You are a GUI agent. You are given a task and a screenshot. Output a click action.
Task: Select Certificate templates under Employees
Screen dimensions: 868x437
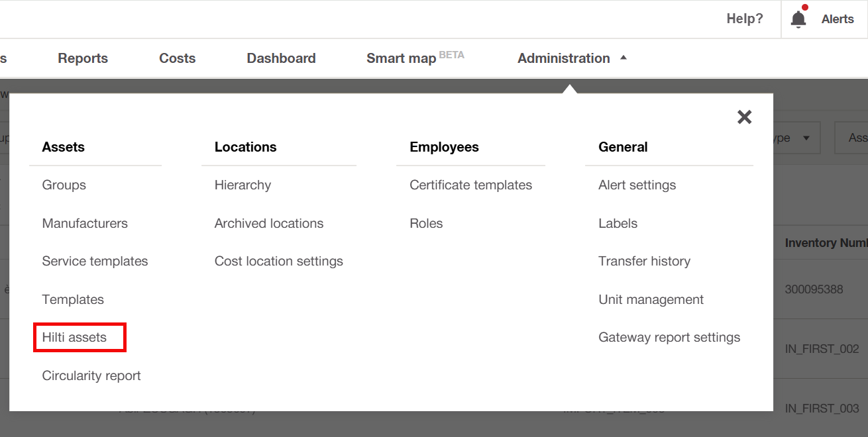click(470, 185)
